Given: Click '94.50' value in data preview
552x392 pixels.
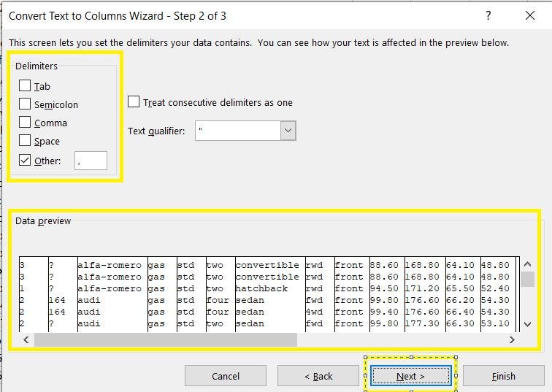Looking at the screenshot, I should [384, 288].
